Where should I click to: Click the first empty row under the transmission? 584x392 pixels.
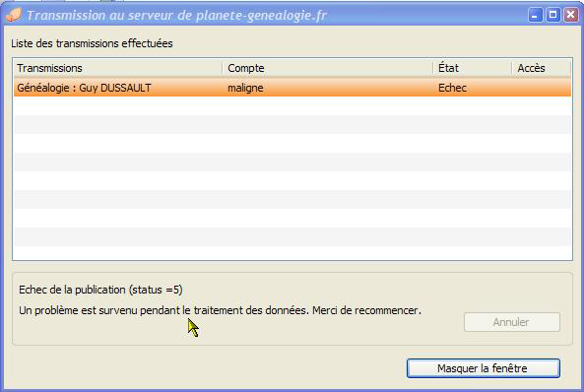(292, 106)
